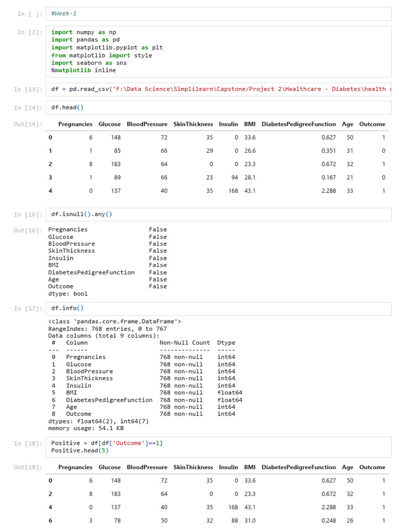The height and width of the screenshot is (532, 399).
Task: Click the #Week-1 comment cell
Action: [218, 14]
